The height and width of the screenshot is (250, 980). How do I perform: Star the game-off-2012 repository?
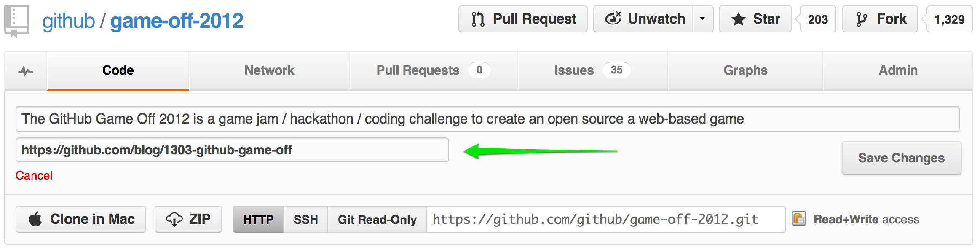click(x=755, y=19)
